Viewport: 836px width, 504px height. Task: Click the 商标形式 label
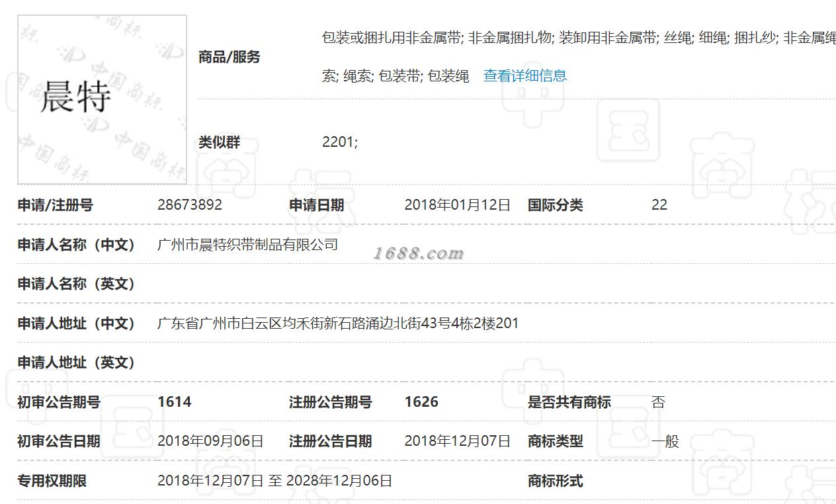[x=556, y=481]
